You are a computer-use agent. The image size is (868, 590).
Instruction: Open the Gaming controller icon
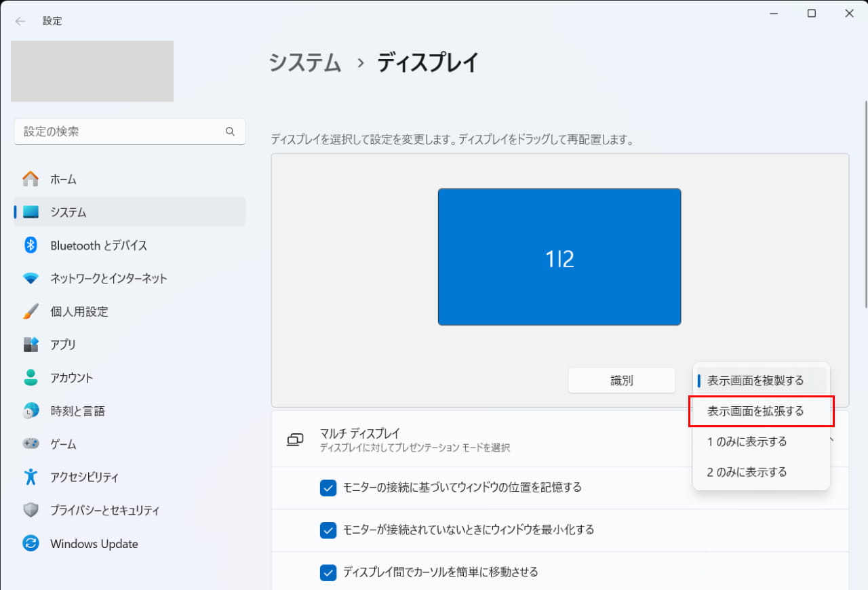tap(31, 444)
